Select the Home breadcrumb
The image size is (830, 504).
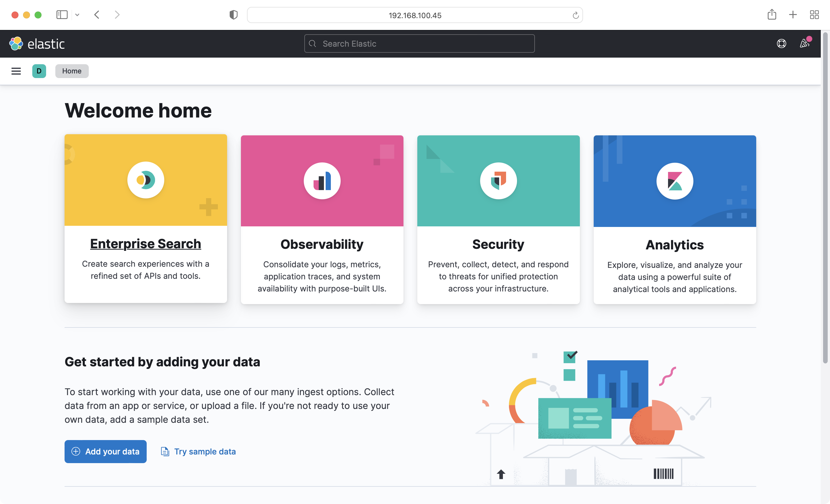coord(72,71)
